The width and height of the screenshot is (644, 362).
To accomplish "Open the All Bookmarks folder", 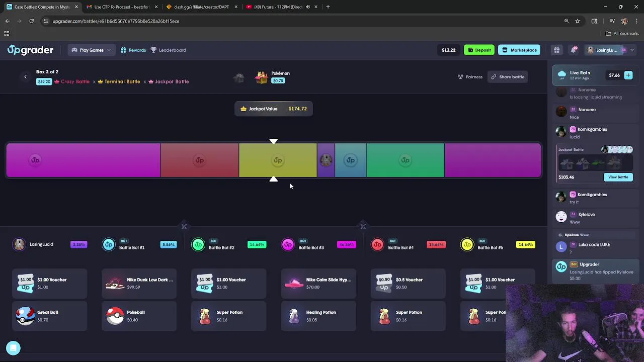I will coord(622,34).
